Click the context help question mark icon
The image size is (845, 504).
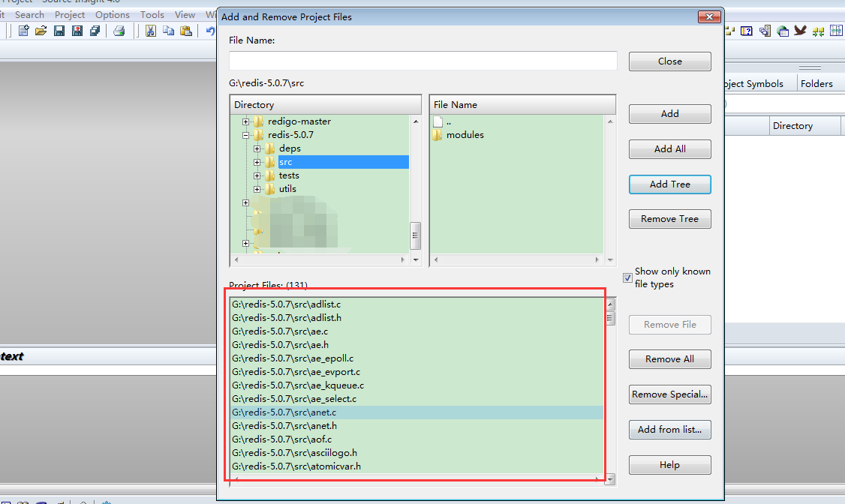(747, 31)
